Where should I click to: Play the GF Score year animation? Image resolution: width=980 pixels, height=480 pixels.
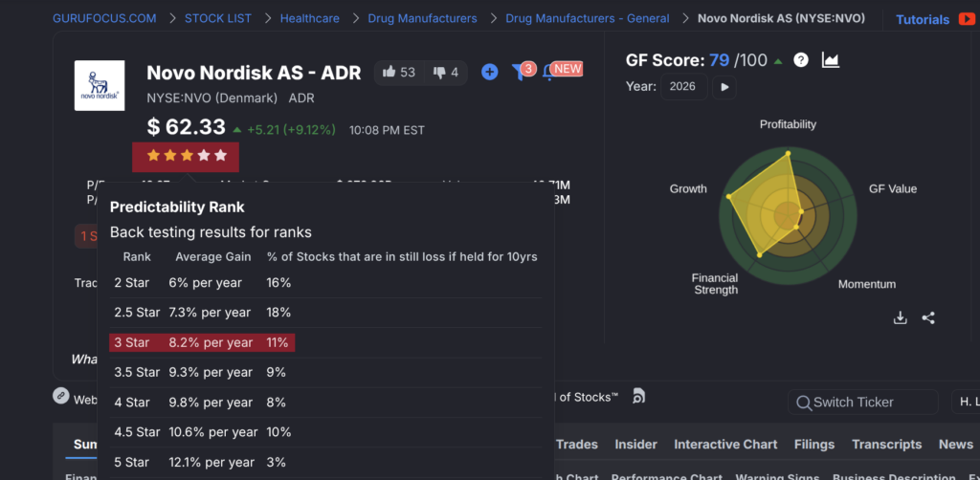tap(724, 87)
